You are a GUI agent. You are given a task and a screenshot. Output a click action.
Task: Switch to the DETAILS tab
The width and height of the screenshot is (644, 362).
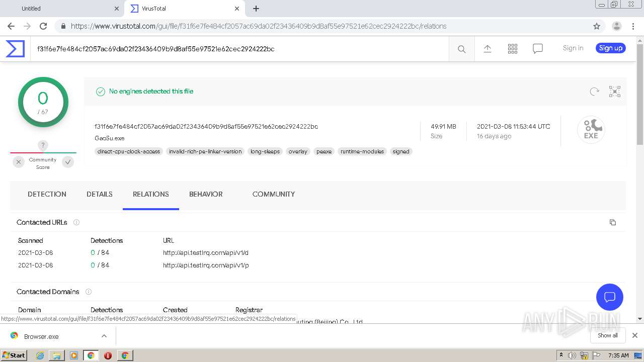[x=100, y=194]
